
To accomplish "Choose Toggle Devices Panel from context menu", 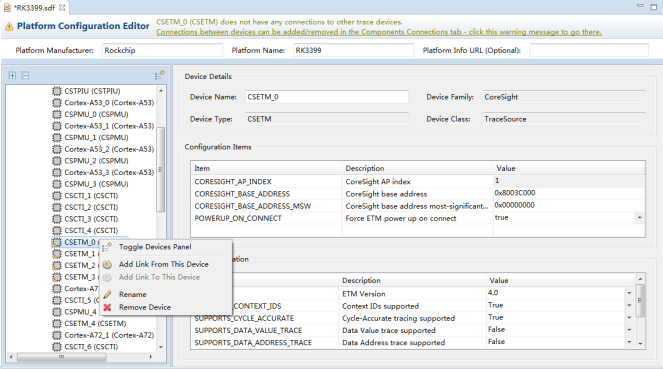I will [x=155, y=247].
